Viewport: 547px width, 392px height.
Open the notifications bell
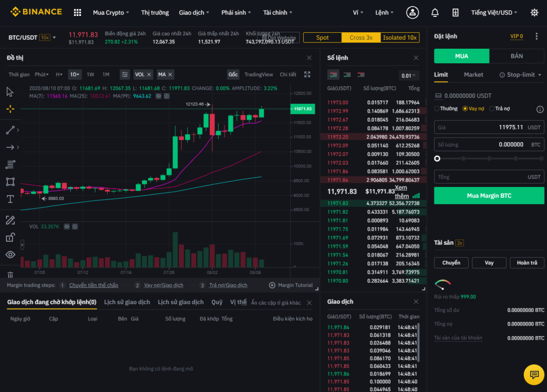point(435,13)
